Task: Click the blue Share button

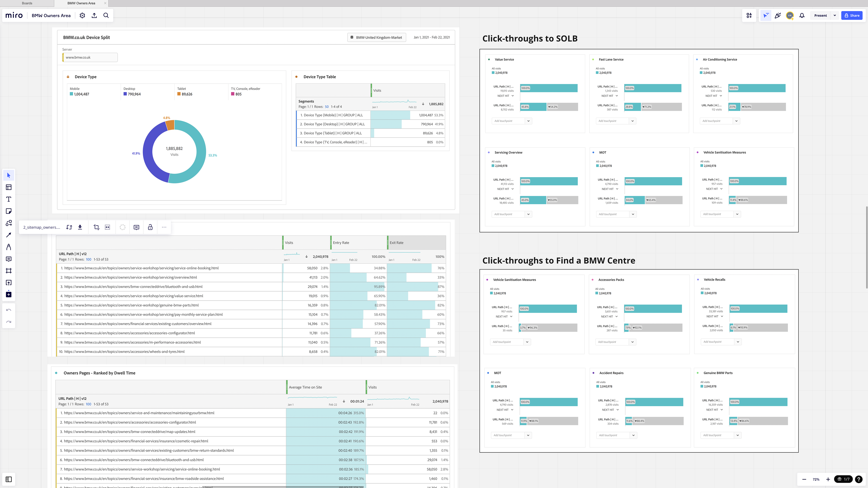Action: point(851,16)
